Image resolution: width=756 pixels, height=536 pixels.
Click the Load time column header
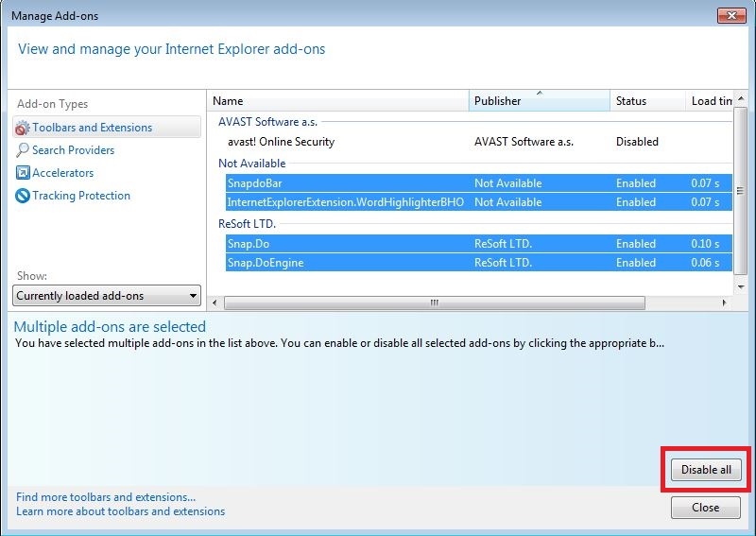point(711,101)
